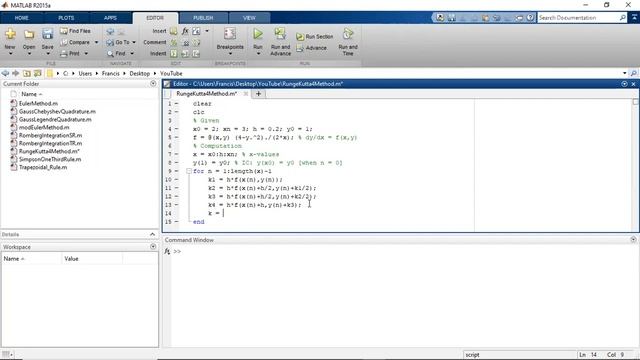Close the RungeKutta4Method.m tab

pos(246,93)
